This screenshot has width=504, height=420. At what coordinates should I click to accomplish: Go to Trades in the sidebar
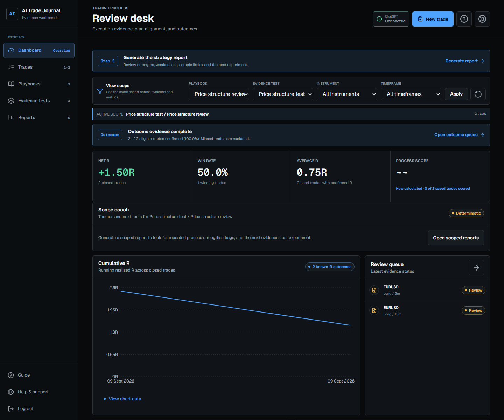tap(39, 67)
